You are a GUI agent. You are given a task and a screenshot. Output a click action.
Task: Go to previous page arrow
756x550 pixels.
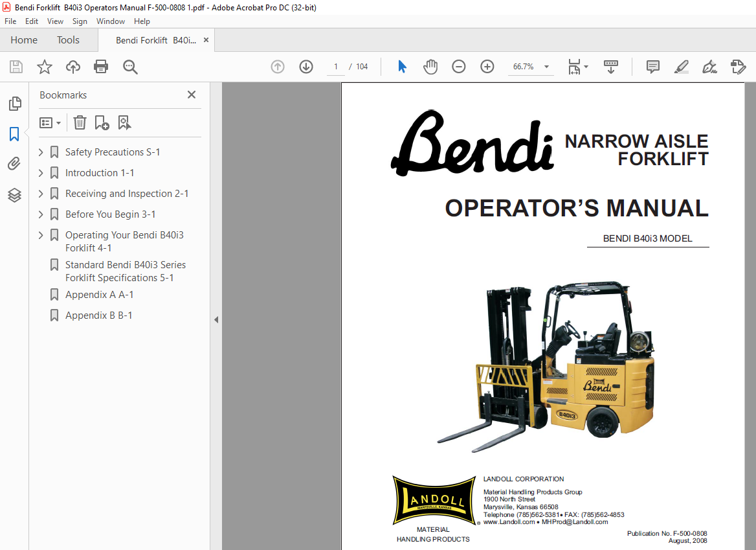tap(278, 67)
